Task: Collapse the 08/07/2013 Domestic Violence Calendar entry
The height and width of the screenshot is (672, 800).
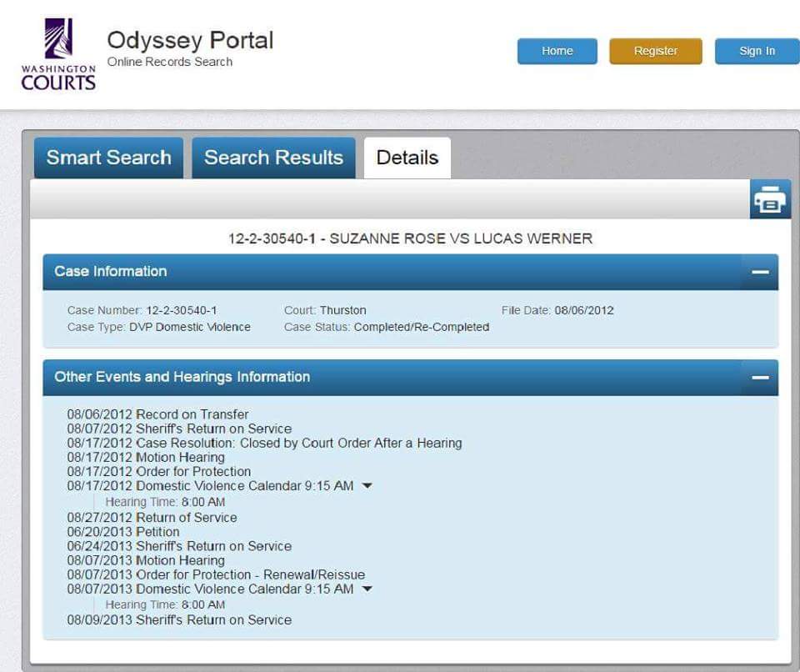Action: pyautogui.click(x=367, y=589)
